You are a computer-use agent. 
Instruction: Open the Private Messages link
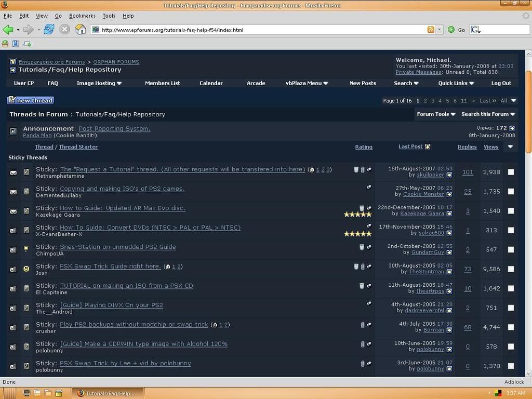coord(418,72)
